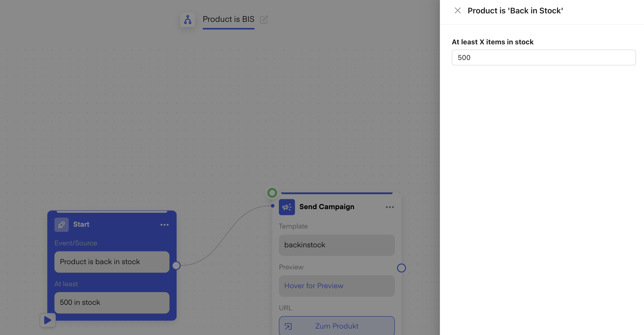The height and width of the screenshot is (335, 644).
Task: Click the green circle status indicator on Send Campaign
Action: point(272,193)
